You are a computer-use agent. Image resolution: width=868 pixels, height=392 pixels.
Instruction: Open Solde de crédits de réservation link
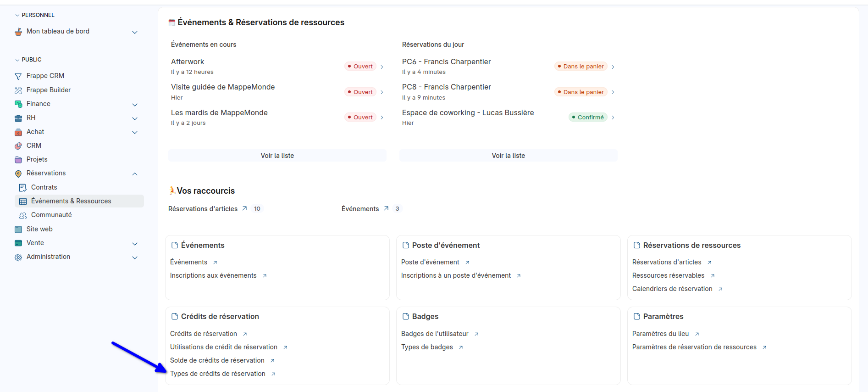pyautogui.click(x=217, y=360)
